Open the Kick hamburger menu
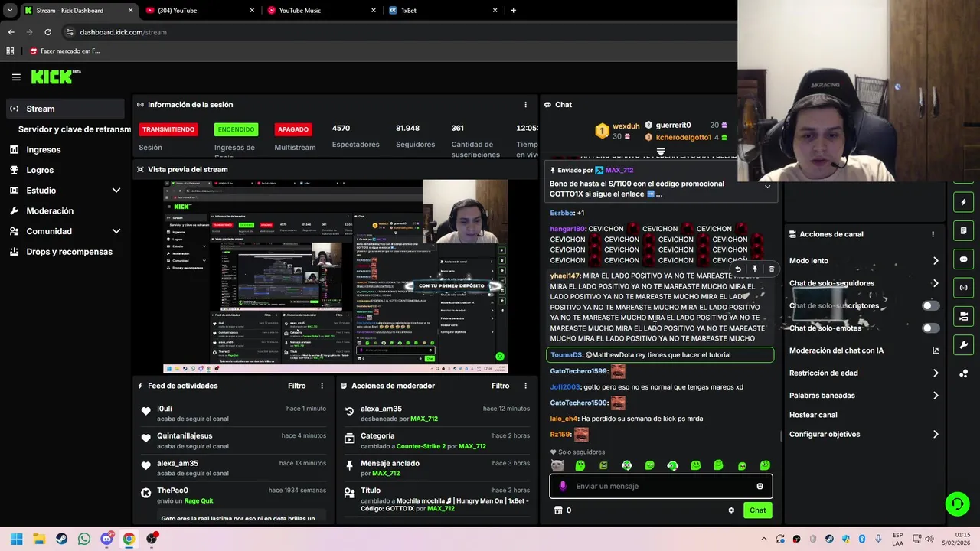Viewport: 980px width, 551px height. coord(16,77)
